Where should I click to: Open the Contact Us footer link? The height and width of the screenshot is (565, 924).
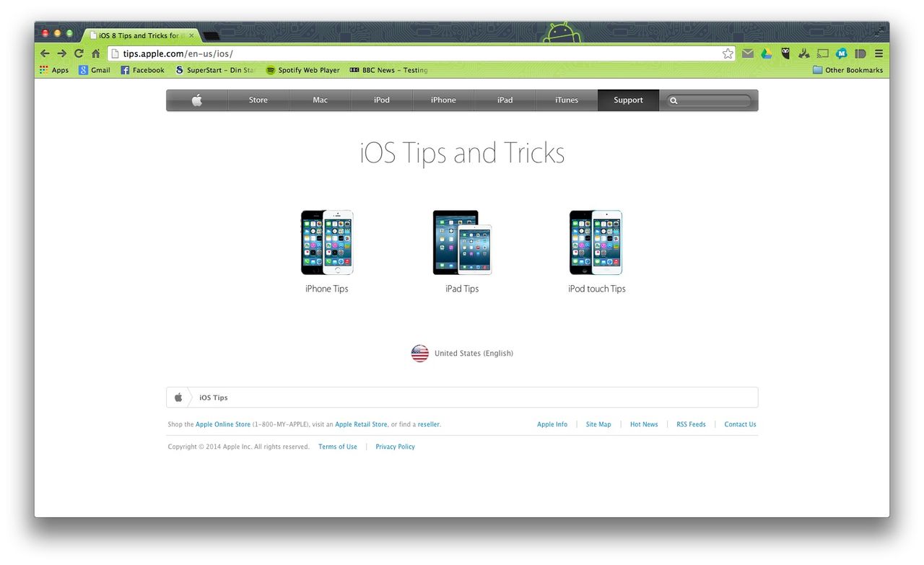pyautogui.click(x=740, y=424)
